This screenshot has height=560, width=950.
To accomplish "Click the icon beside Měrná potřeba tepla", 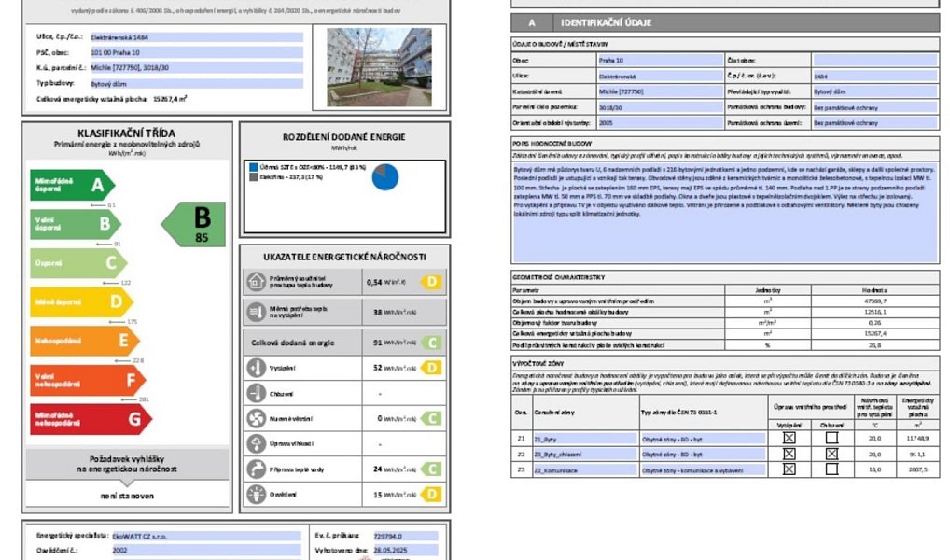I will (257, 312).
